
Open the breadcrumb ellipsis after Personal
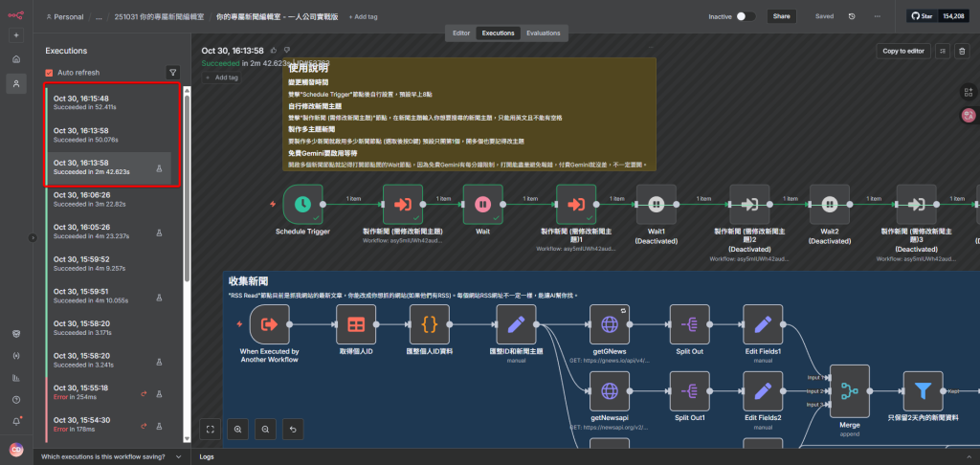tap(99, 17)
